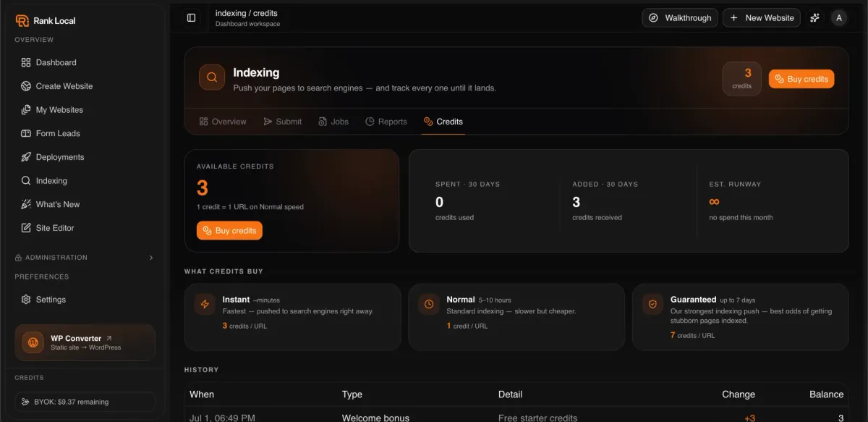Image resolution: width=868 pixels, height=422 pixels.
Task: Click the Welcome bonus history entry
Action: (x=375, y=418)
